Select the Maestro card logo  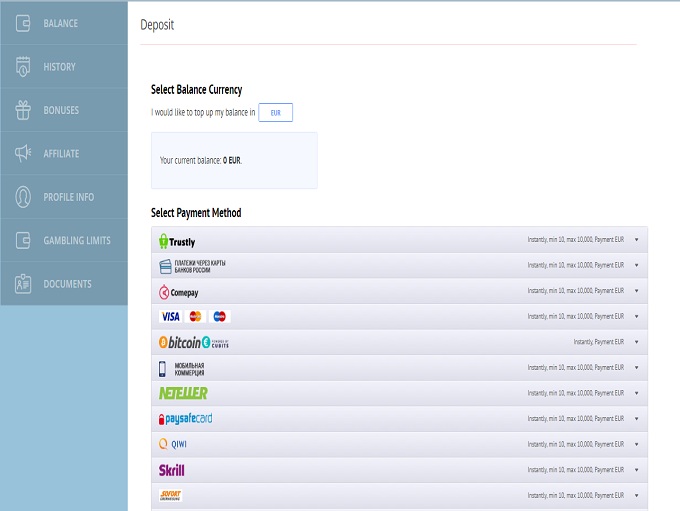219,317
